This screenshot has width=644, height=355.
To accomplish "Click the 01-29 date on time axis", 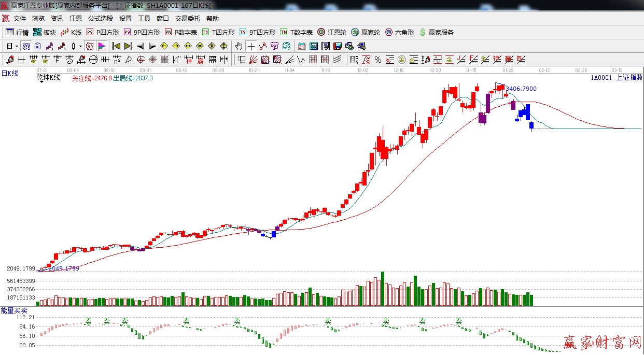I will 508,70.
